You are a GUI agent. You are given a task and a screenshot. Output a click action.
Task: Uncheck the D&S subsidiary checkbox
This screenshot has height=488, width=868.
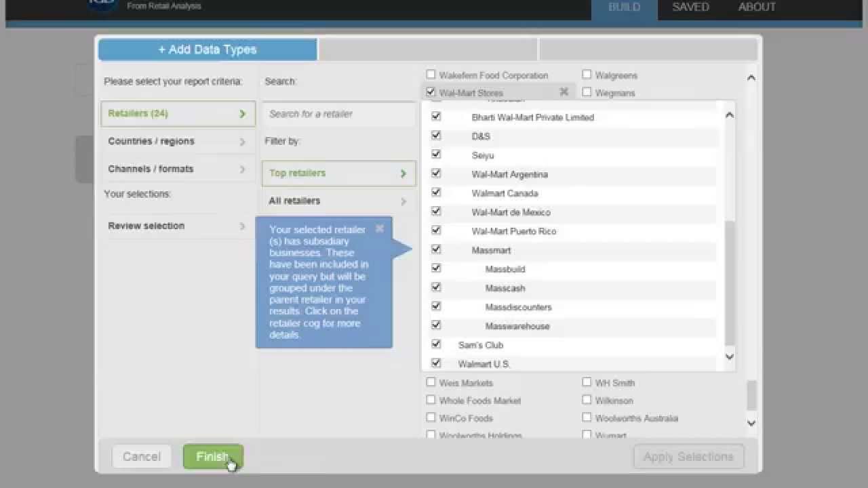(x=436, y=135)
